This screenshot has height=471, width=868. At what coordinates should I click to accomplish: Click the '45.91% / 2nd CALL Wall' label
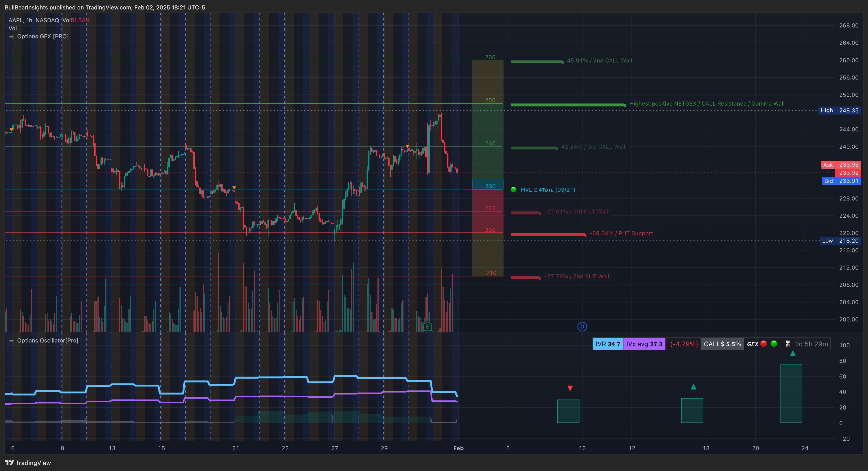[x=600, y=61]
